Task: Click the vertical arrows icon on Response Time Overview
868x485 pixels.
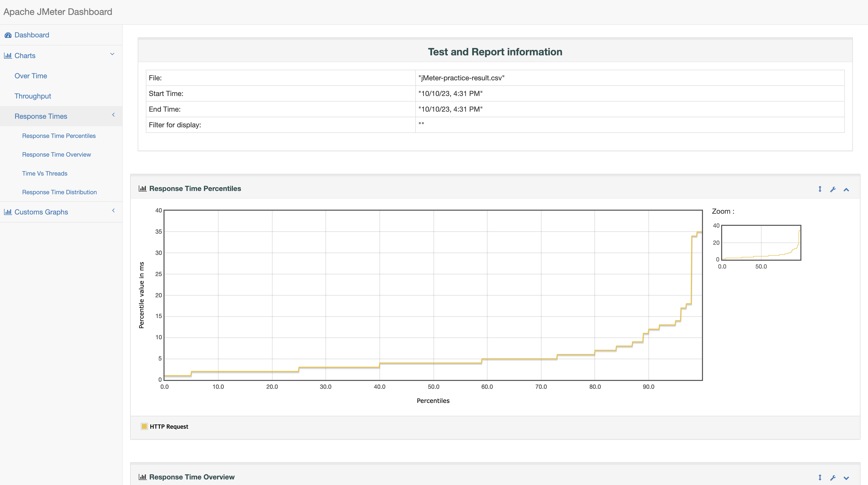Action: (820, 478)
